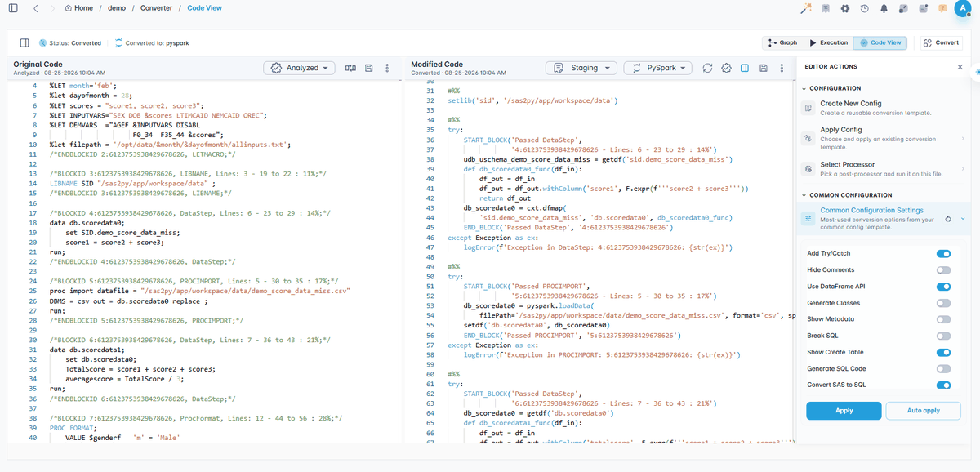980x472 pixels.
Task: Go to demo in breadcrumb
Action: click(x=116, y=8)
